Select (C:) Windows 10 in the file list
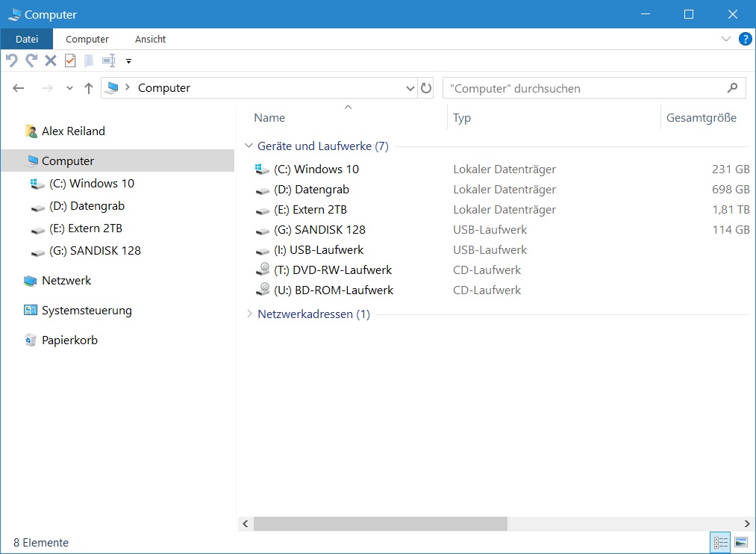Viewport: 756px width, 554px height. [x=316, y=169]
